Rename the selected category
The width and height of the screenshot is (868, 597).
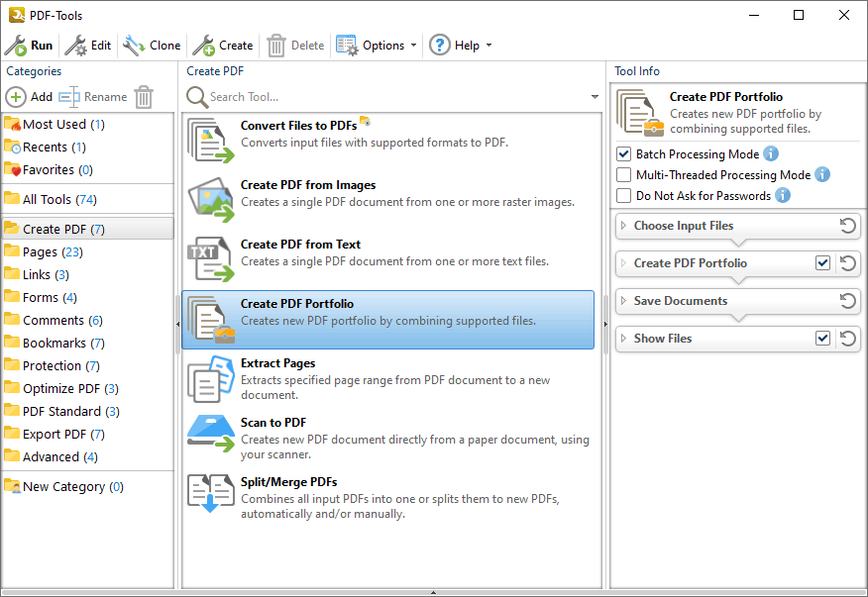point(93,97)
